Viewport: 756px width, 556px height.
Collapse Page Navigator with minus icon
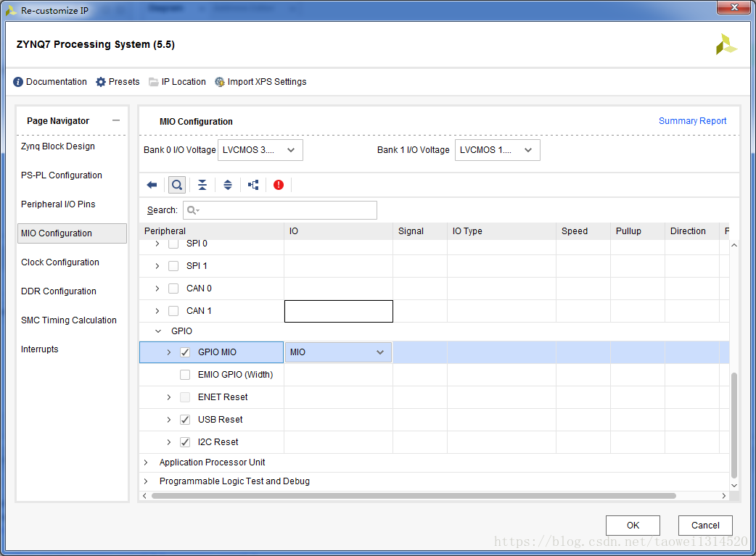coord(115,120)
